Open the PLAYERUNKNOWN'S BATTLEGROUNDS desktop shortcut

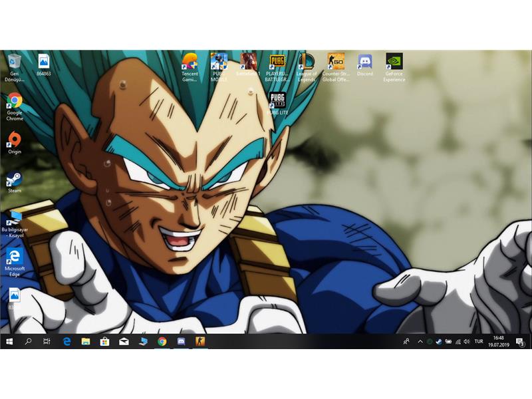277,68
